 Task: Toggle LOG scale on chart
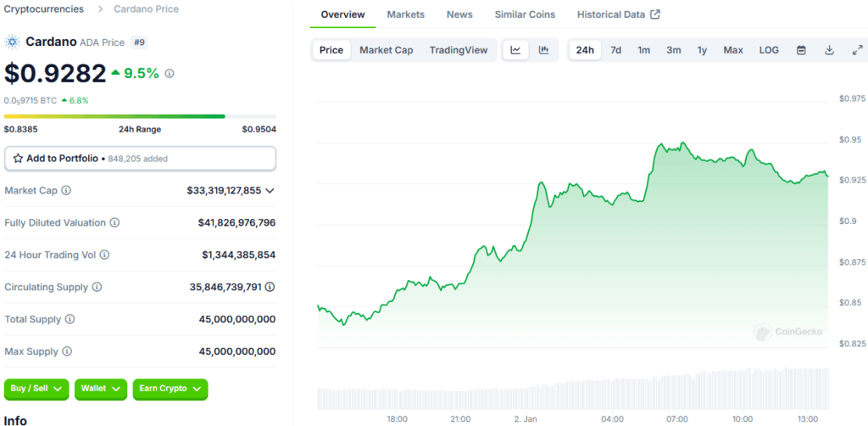(769, 50)
